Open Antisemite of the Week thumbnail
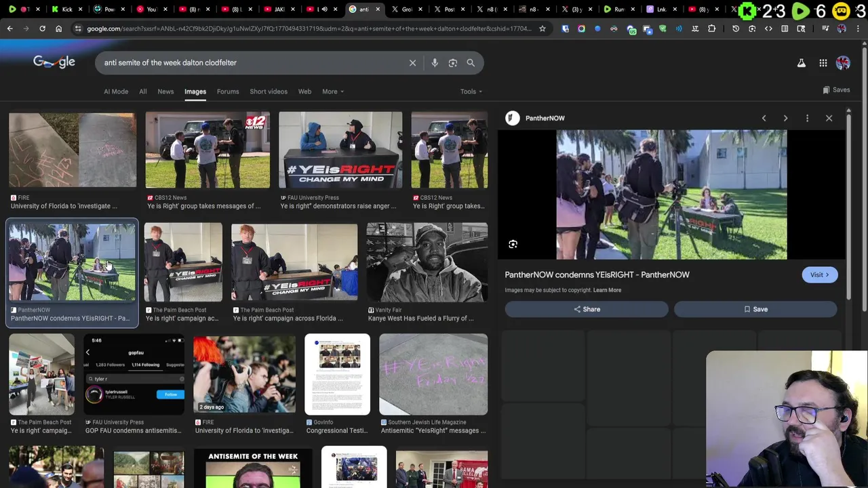Viewport: 868px width, 488px height. click(x=253, y=468)
